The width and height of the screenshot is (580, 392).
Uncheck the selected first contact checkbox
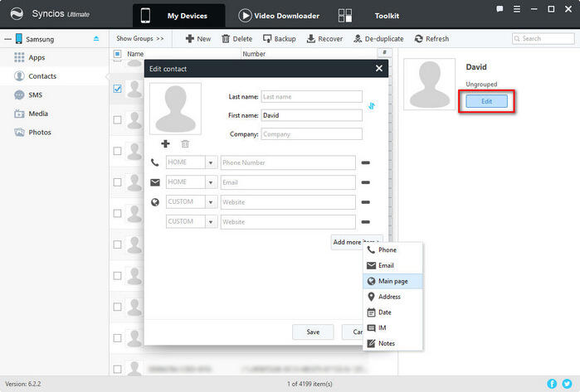117,89
